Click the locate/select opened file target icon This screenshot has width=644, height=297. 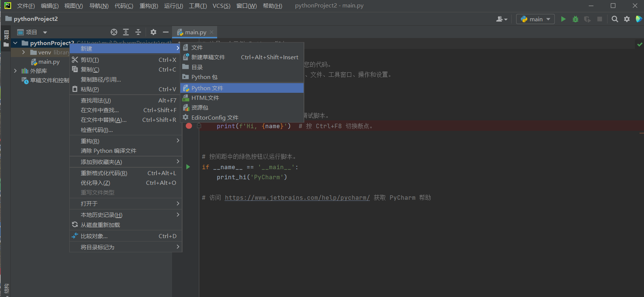114,32
